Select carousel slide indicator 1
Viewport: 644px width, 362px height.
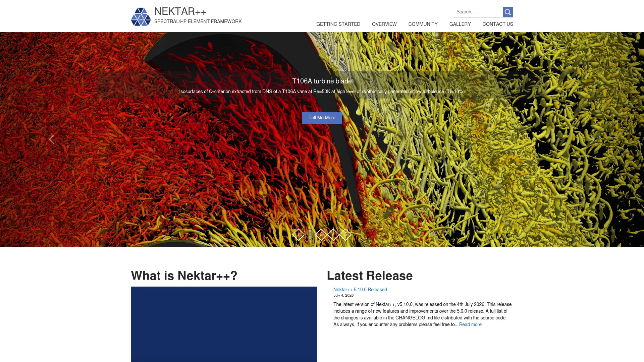pos(298,235)
